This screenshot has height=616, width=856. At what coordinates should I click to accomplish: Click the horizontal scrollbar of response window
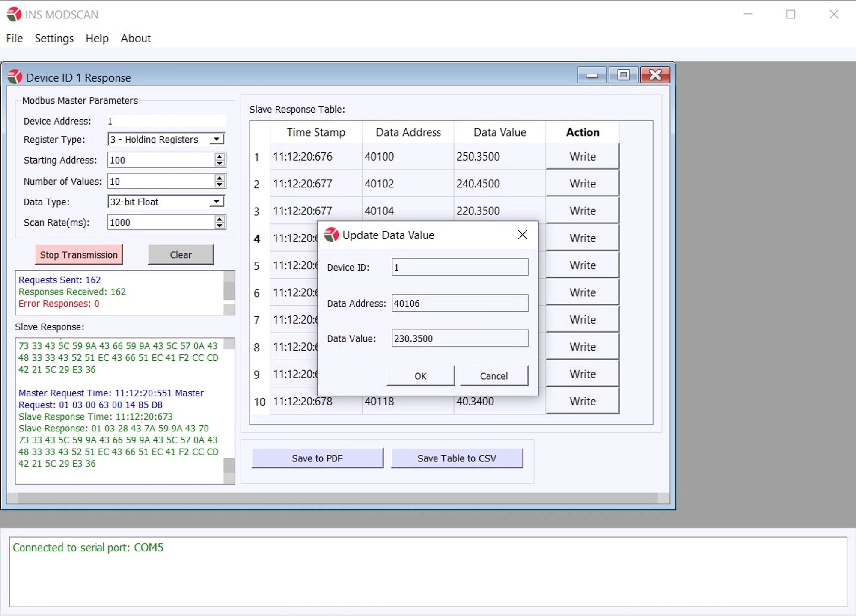338,498
